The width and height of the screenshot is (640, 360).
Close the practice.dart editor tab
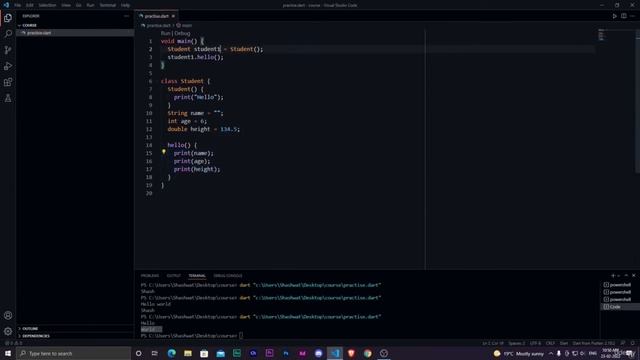pyautogui.click(x=173, y=16)
